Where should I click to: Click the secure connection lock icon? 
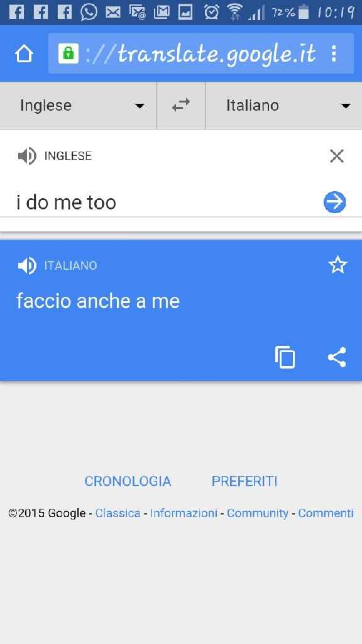[67, 53]
